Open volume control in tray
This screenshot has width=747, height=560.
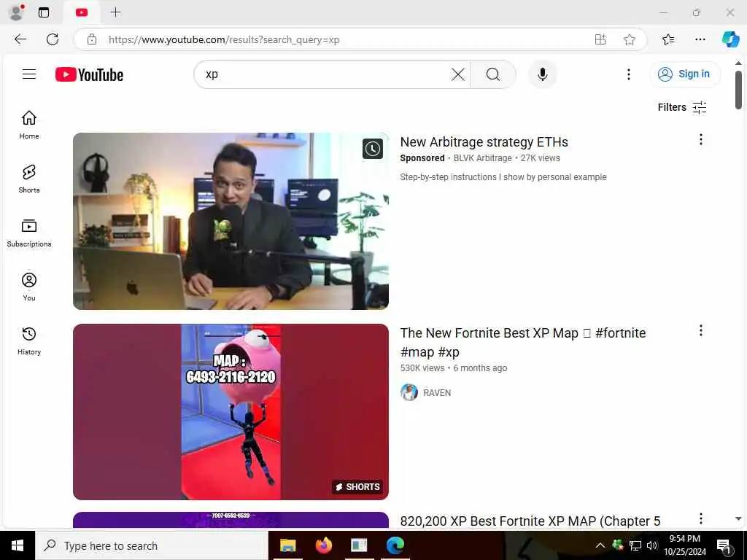(x=652, y=545)
